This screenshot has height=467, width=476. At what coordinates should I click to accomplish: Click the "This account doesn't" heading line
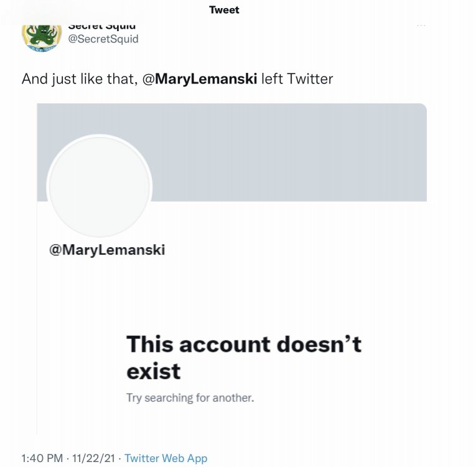[244, 344]
